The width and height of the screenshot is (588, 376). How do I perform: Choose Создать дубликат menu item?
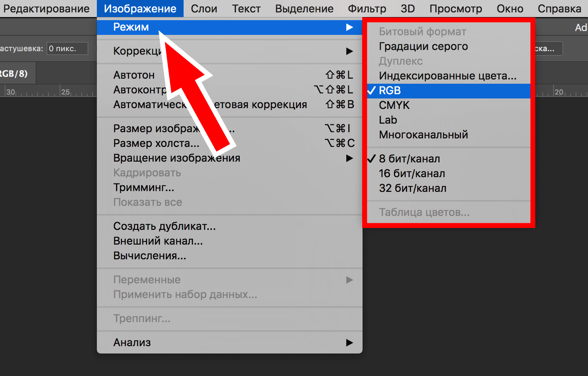[x=164, y=226]
